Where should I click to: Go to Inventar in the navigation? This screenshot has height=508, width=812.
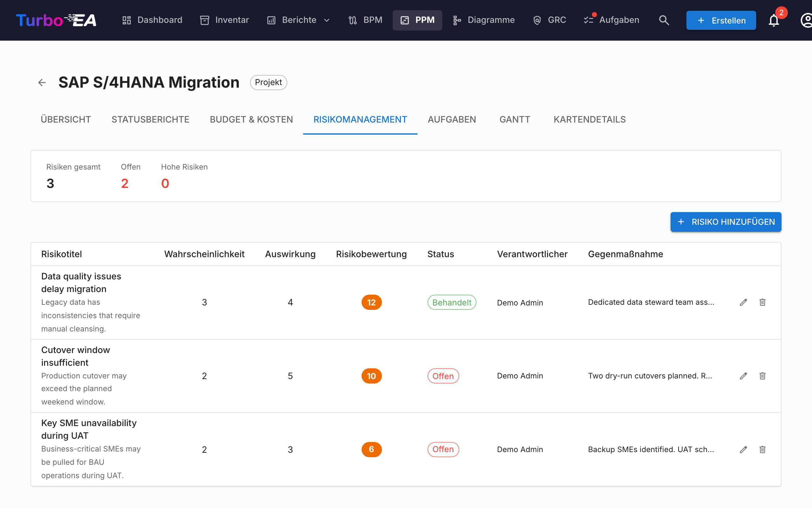(x=225, y=20)
